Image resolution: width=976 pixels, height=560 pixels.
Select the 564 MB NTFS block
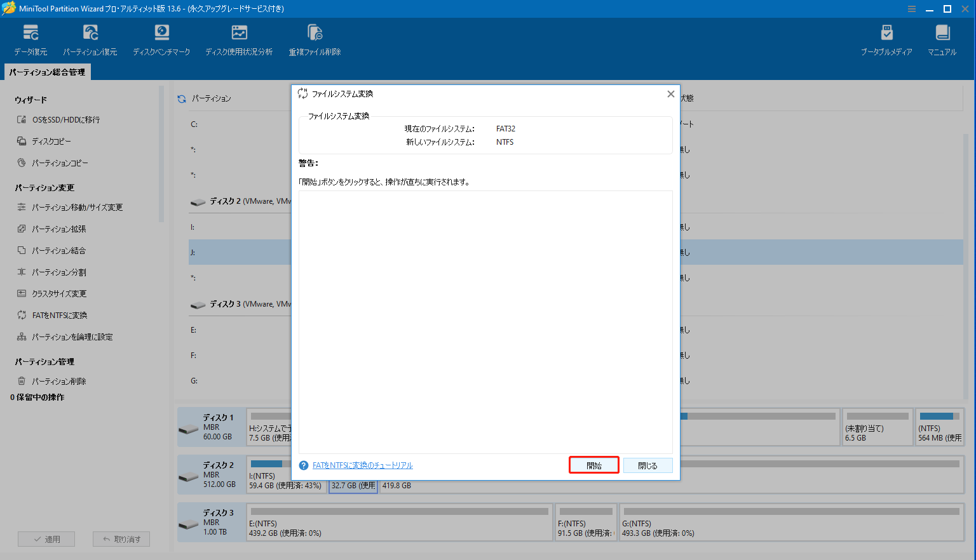pos(939,427)
